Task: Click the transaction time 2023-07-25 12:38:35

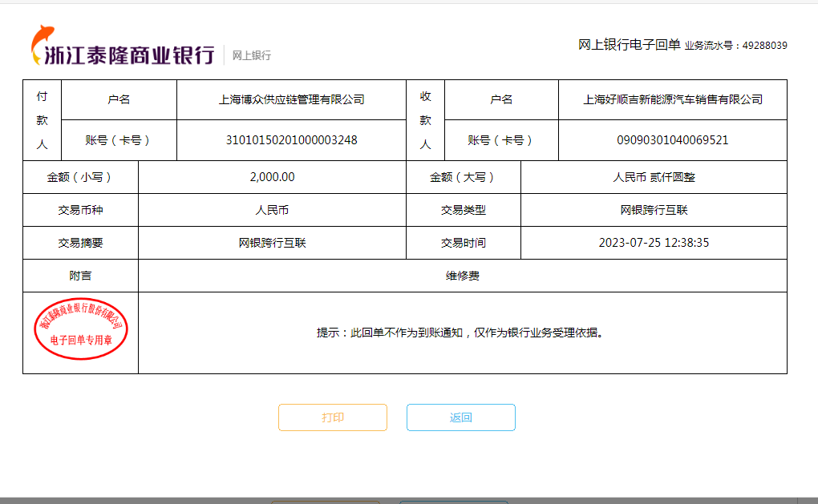Action: (654, 243)
